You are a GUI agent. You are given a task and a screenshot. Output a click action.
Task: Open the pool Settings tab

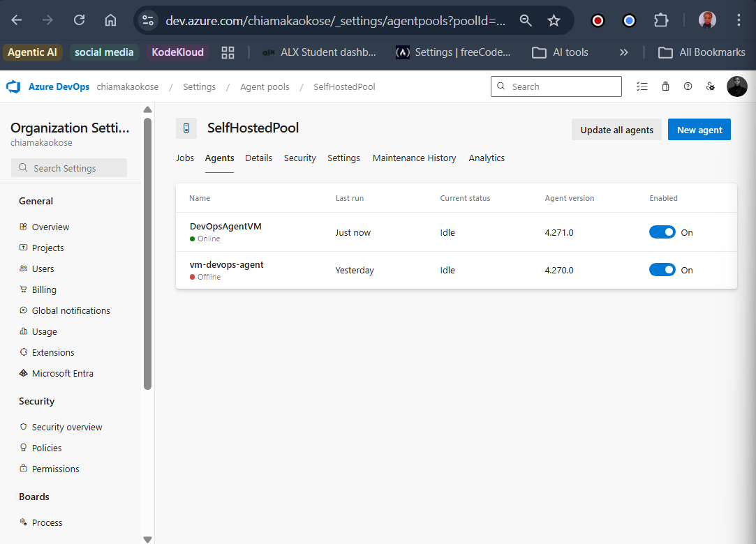point(343,158)
